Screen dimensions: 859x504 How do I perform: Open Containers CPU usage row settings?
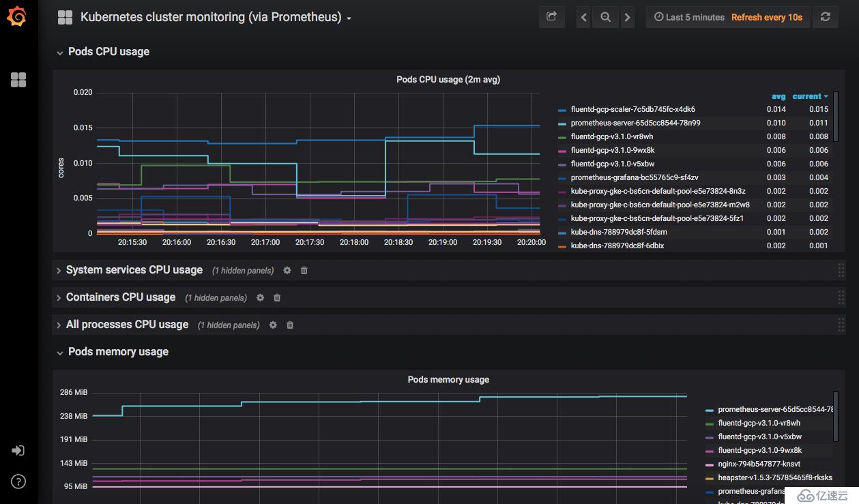point(260,297)
